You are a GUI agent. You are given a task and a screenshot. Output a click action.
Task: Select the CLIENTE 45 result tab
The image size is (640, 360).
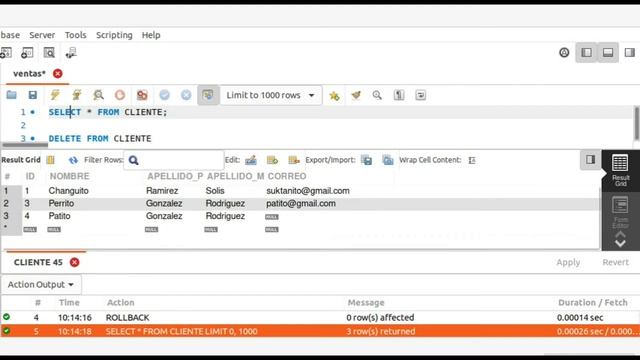tap(38, 262)
